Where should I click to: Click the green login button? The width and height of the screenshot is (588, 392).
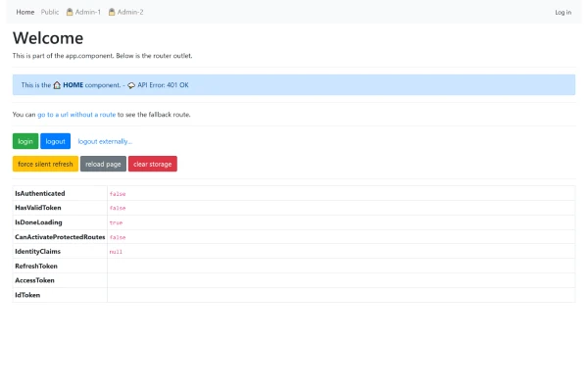pos(25,141)
